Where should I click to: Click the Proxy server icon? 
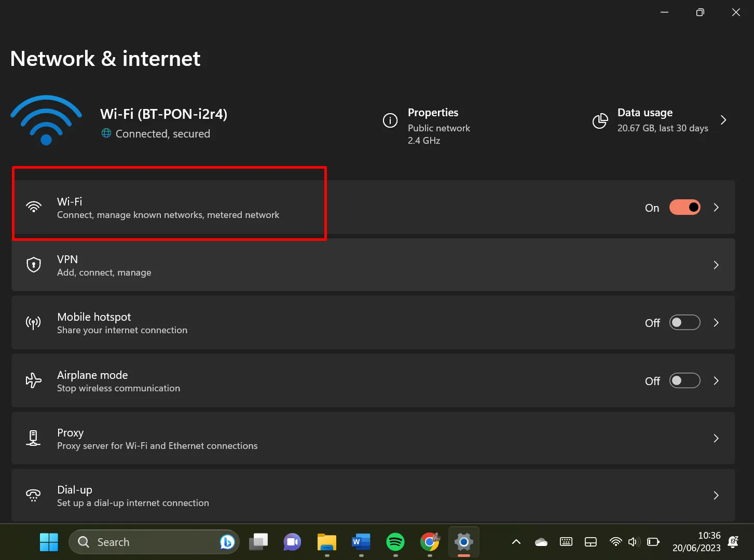[x=34, y=438]
